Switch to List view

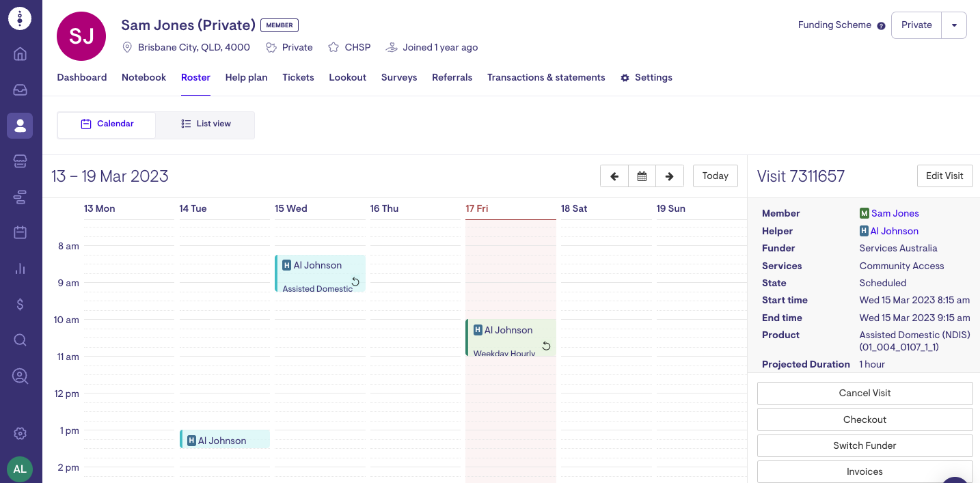click(206, 124)
